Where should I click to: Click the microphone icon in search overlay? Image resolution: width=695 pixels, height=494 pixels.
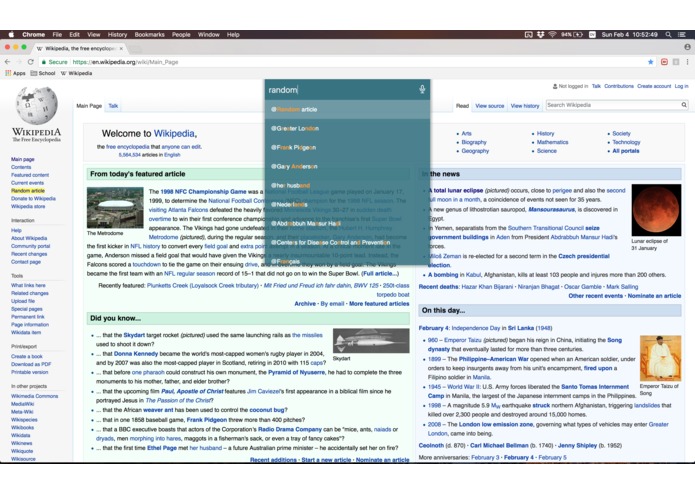422,89
